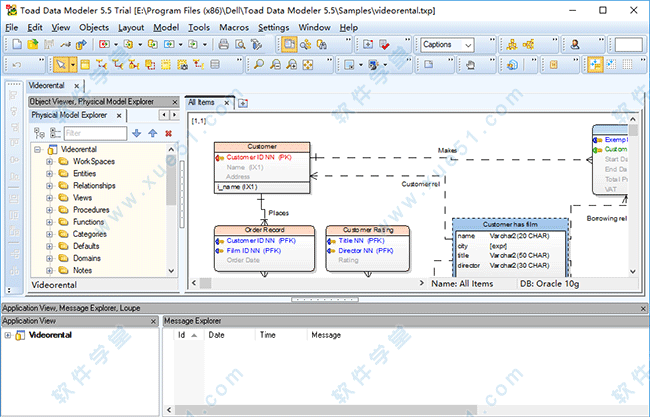This screenshot has width=650, height=417.
Task: Select the Customer entity header
Action: [x=262, y=147]
